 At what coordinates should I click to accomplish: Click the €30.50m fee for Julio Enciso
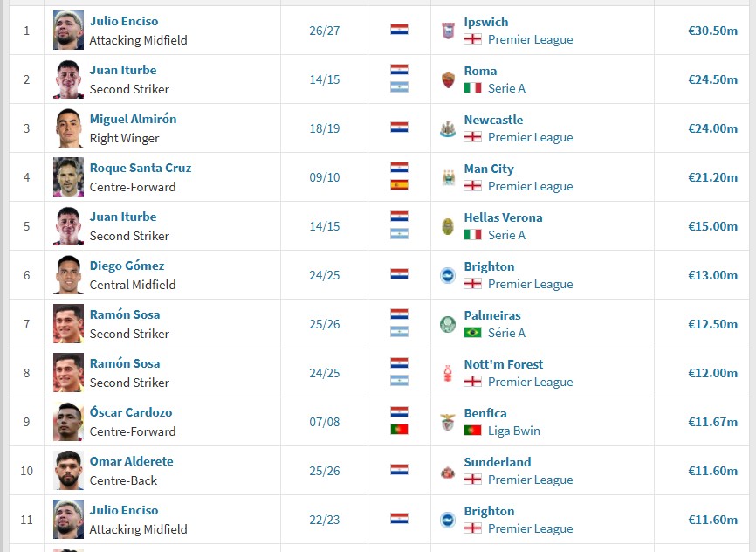(x=712, y=31)
